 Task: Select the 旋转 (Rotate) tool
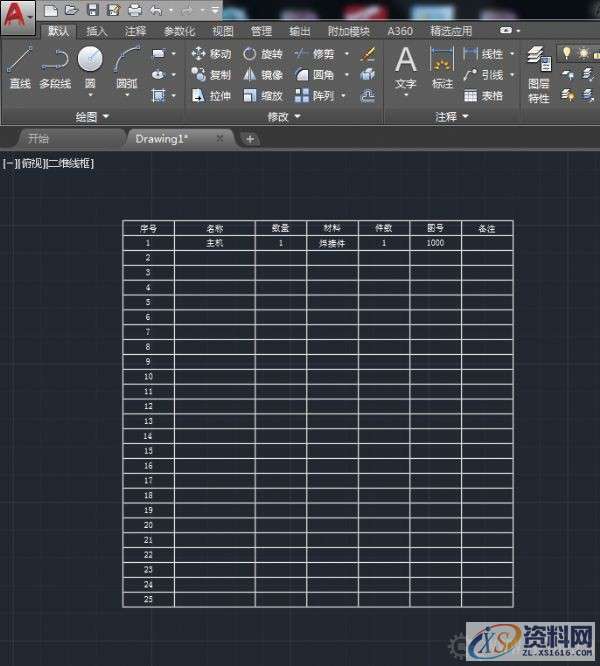[x=263, y=54]
